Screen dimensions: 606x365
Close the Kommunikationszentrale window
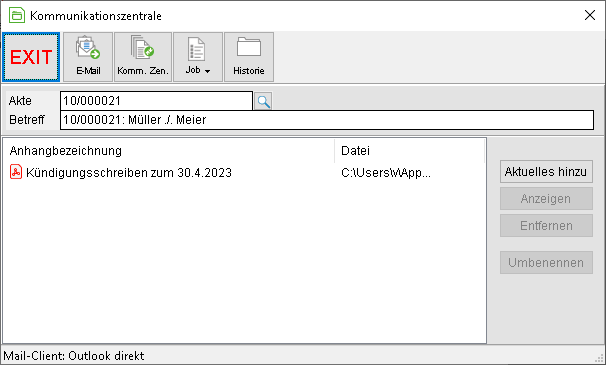pos(590,15)
